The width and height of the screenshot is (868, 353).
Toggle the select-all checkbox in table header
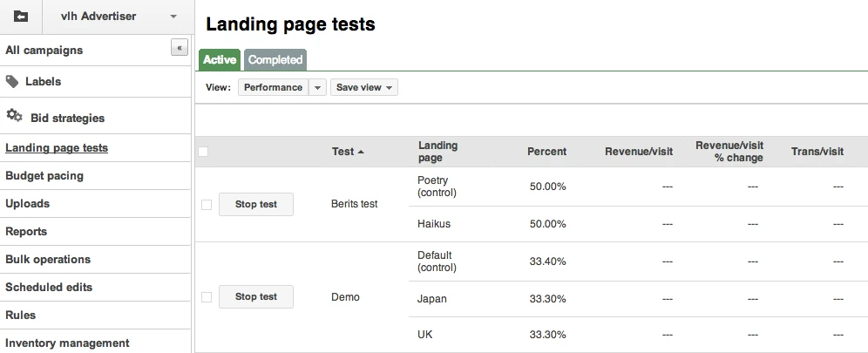[203, 152]
